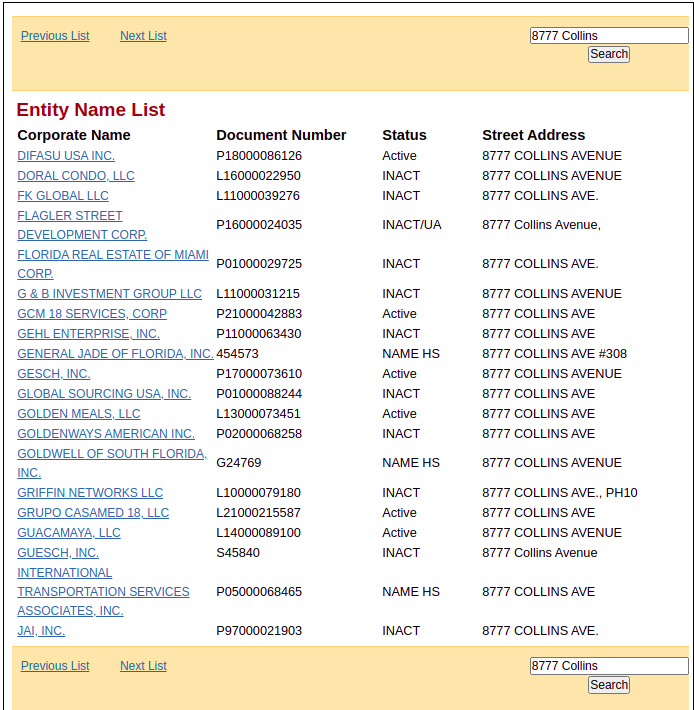Open FLAGLER STREET DEVELOPMENT CORP. entity
The image size is (694, 710).
[x=82, y=225]
